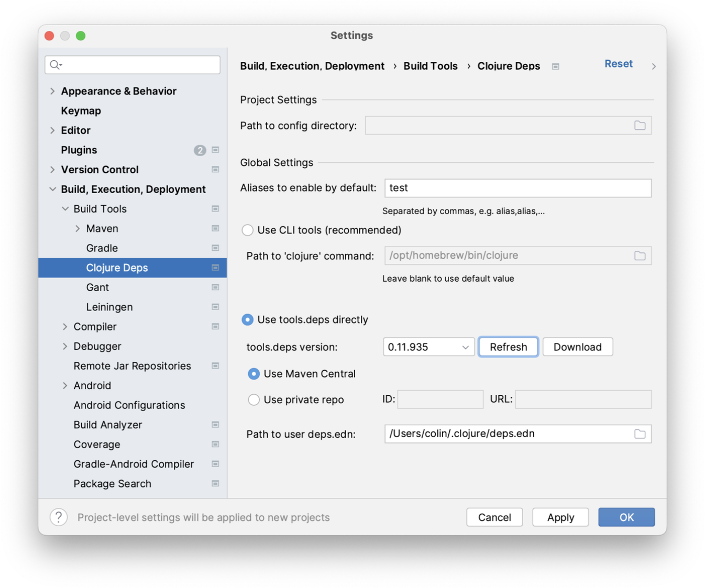Expand the Compiler section
Screen dimensions: 705x588
pyautogui.click(x=64, y=326)
